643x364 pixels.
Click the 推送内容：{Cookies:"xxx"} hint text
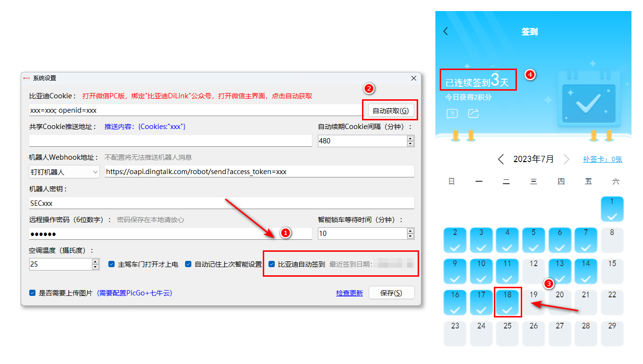click(x=145, y=127)
